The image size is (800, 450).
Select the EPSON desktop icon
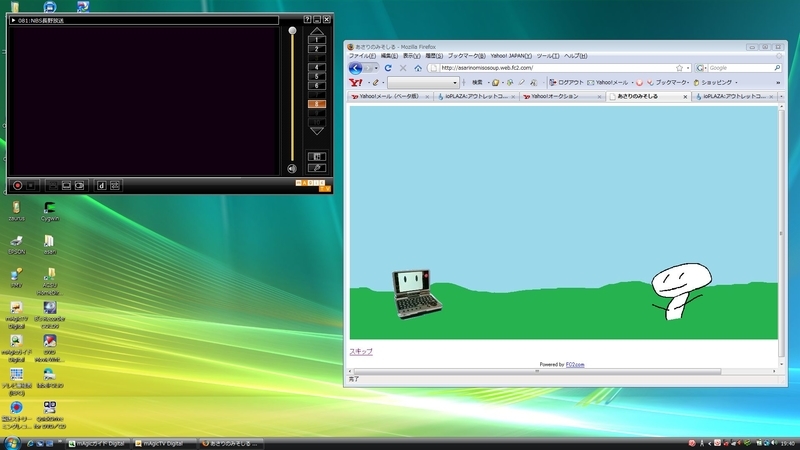pos(16,245)
